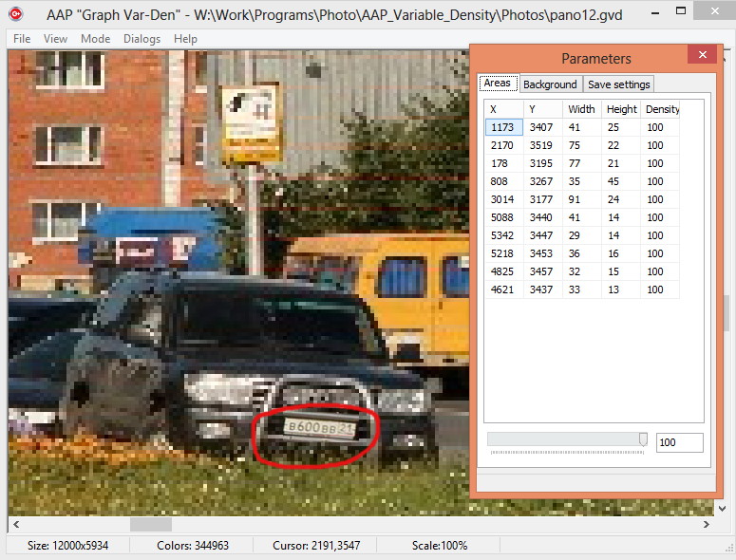Open the View menu

[55, 39]
